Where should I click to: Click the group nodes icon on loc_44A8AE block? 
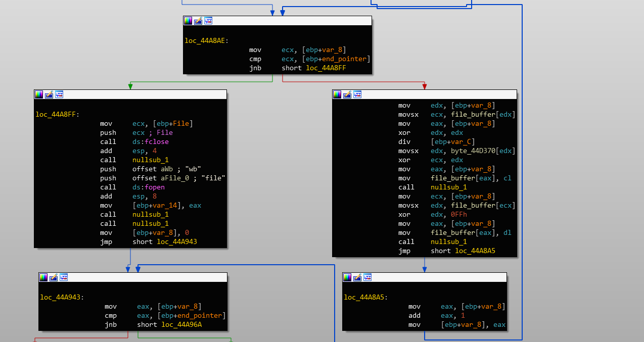208,21
